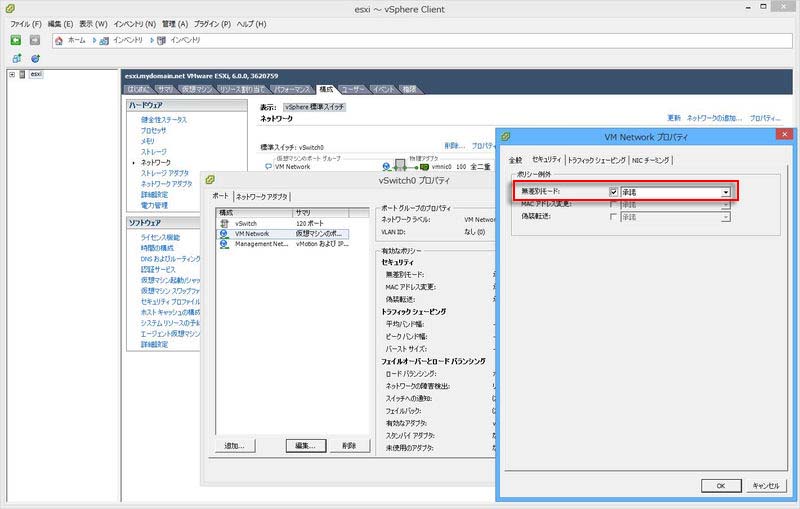
Task: Click the globe toolbar icon below navigation arrows
Action: (x=35, y=59)
